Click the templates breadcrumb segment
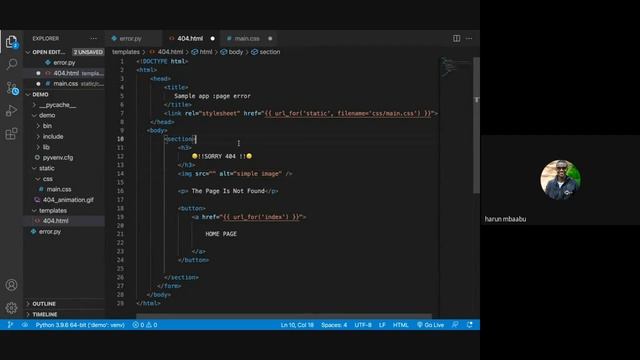The width and height of the screenshot is (640, 360). coord(126,52)
